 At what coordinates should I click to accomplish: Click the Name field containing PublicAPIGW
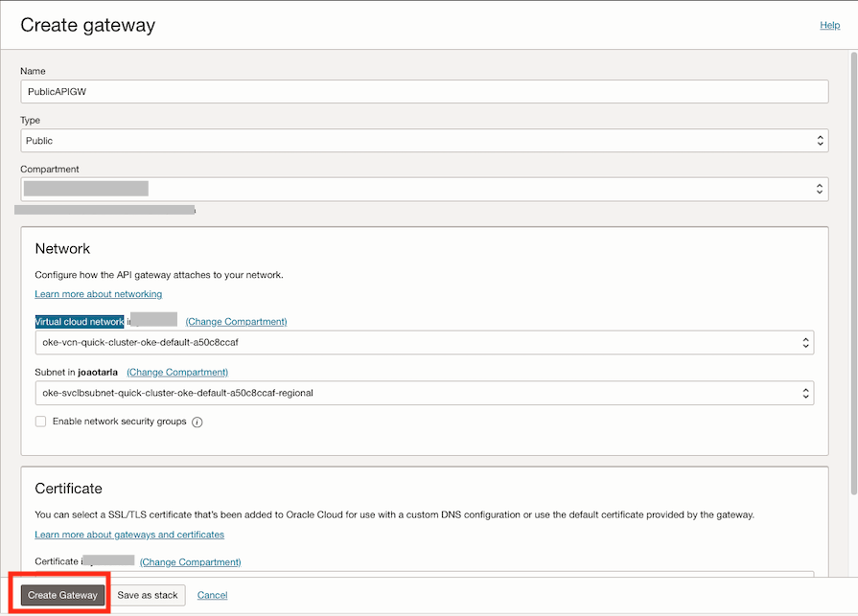coord(424,91)
